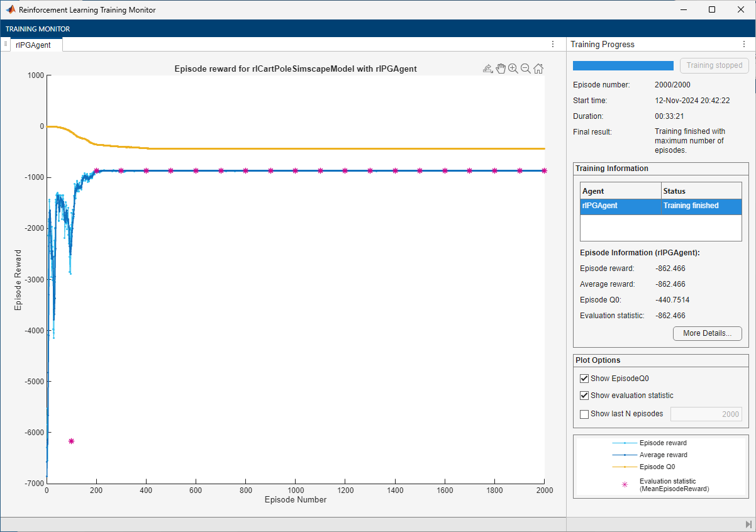Click the last N episodes number field
This screenshot has height=532, width=756.
706,414
